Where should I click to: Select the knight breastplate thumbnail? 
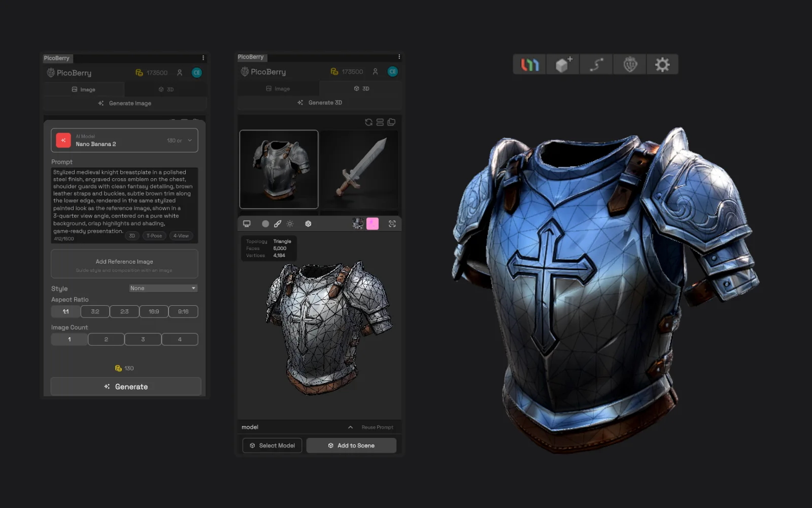click(279, 169)
